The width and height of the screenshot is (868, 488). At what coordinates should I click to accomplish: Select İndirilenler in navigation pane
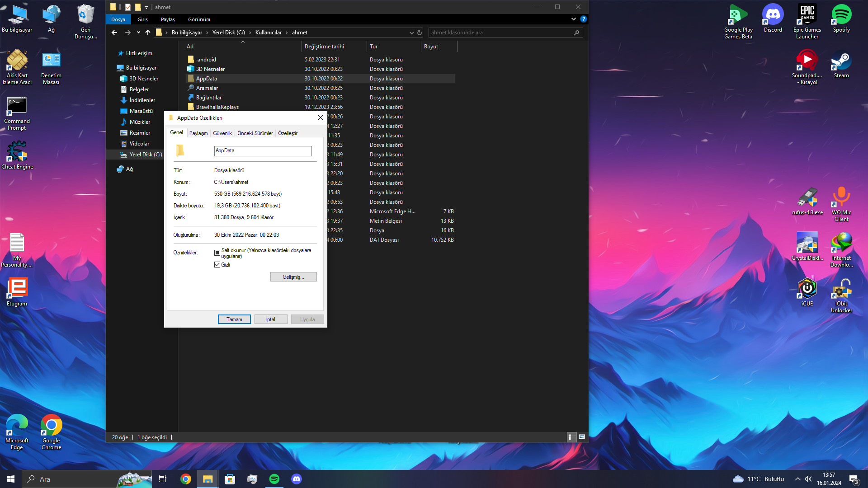(x=142, y=100)
